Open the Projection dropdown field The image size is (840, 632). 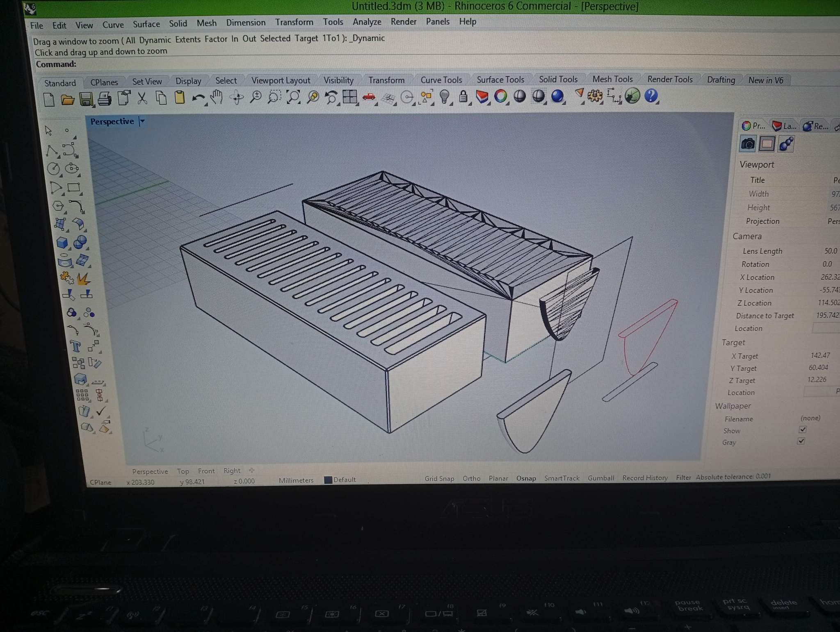833,221
